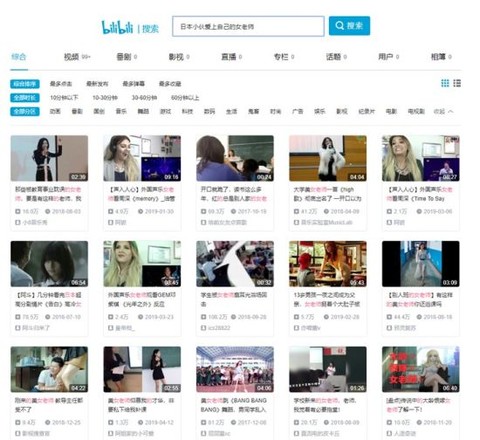The width and height of the screenshot is (480, 440).
Task: Filter duration to 10分钟以下
Action: pyautogui.click(x=64, y=98)
